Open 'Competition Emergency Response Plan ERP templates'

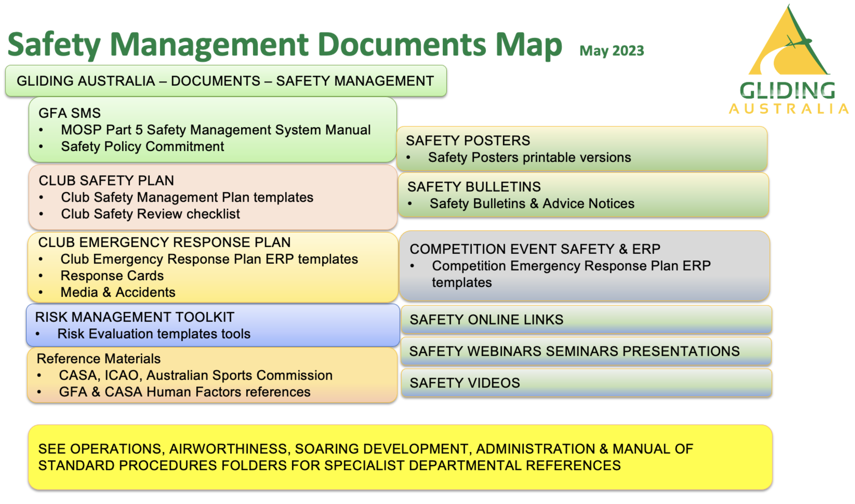[x=571, y=274]
